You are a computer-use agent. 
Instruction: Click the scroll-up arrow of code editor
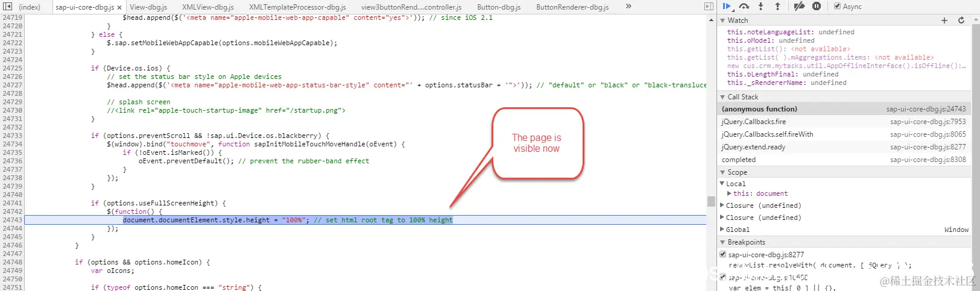[x=711, y=19]
